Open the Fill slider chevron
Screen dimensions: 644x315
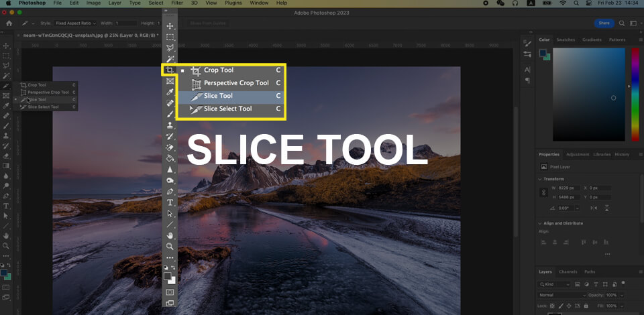(622, 306)
